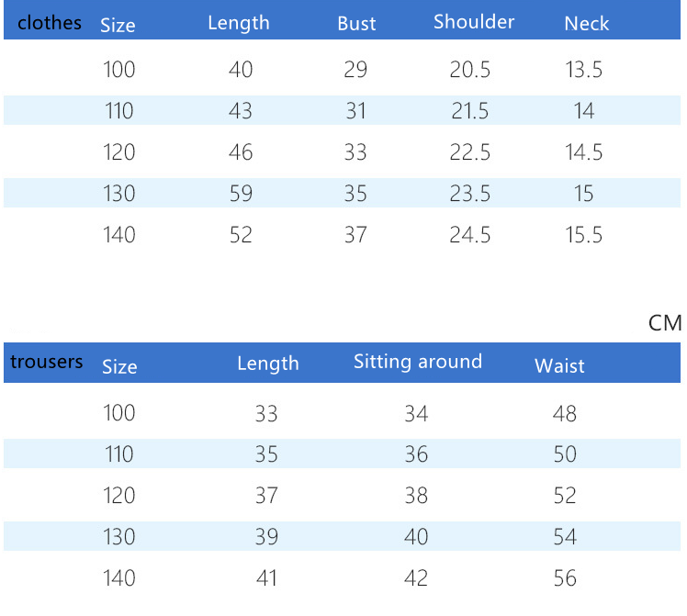Viewport: 687px width, 616px height.
Task: Click the Neck column header
Action: pos(586,24)
